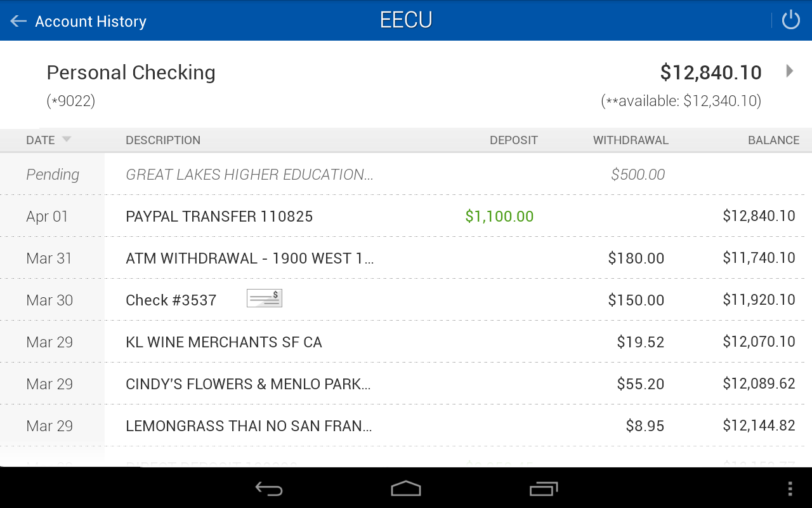Sort by the Description column header
This screenshot has height=508, width=812.
click(x=163, y=140)
